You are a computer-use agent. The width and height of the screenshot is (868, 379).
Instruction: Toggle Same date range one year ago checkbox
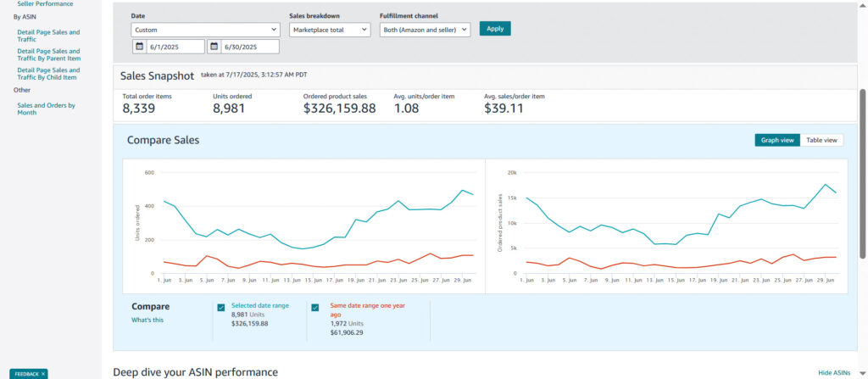tap(315, 308)
